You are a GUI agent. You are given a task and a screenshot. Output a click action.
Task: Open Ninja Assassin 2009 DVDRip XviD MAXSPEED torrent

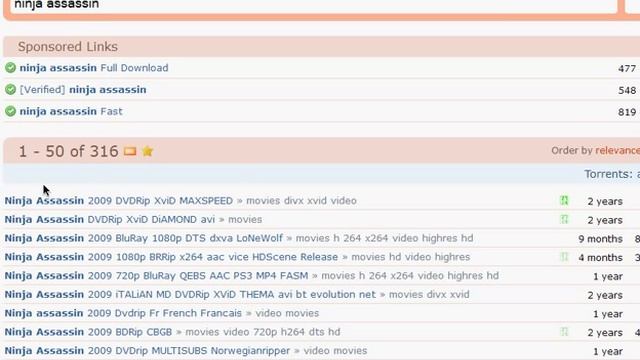coord(119,201)
